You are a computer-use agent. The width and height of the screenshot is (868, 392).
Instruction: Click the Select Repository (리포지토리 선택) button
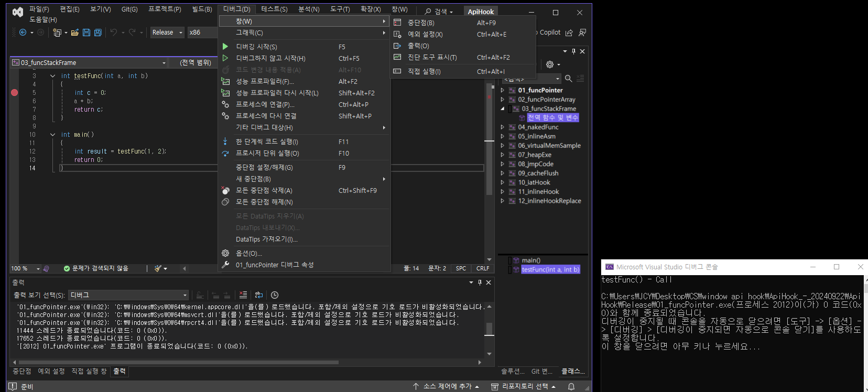[x=523, y=387]
